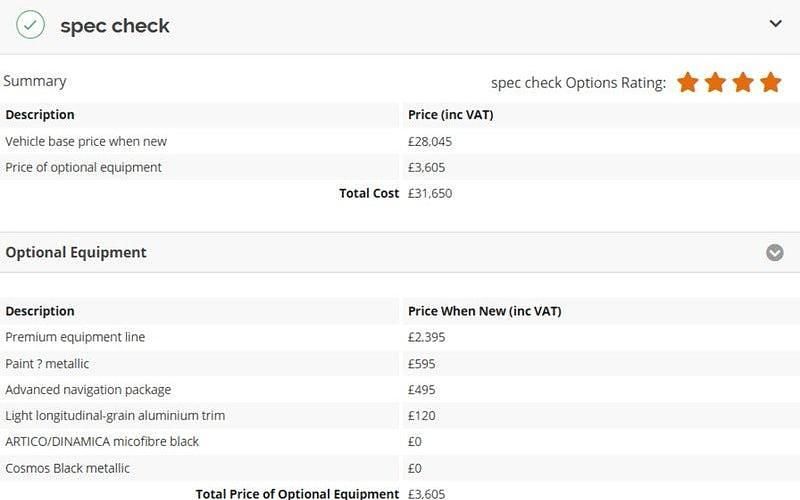The width and height of the screenshot is (800, 500).
Task: Click the Cosmos Black metallic row
Action: click(67, 468)
